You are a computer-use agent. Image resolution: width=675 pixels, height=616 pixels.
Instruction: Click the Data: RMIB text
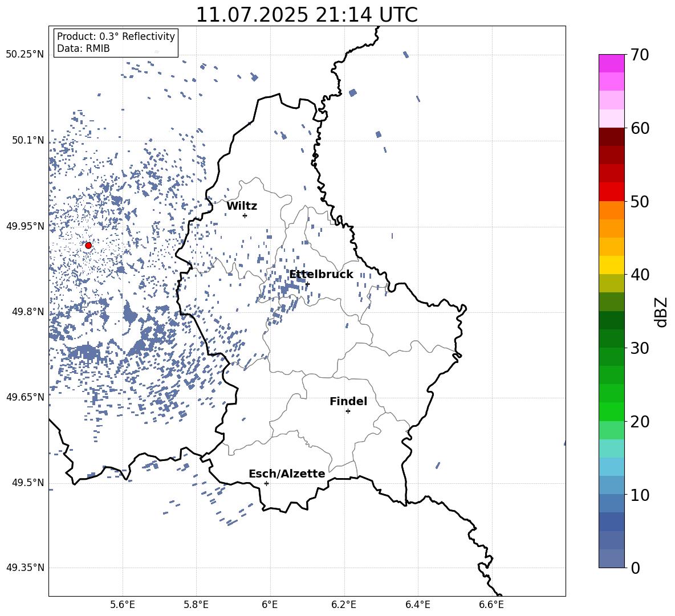click(83, 48)
